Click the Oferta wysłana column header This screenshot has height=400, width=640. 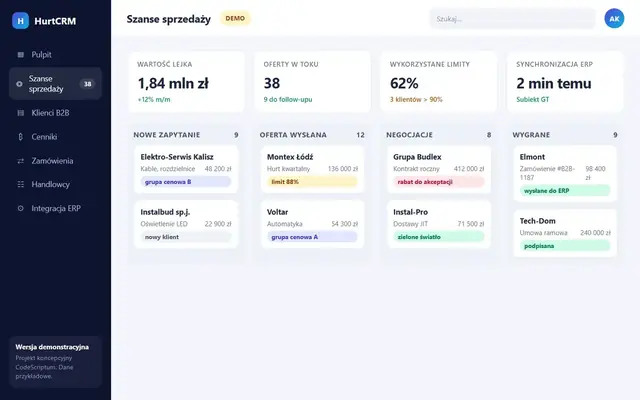tap(293, 135)
